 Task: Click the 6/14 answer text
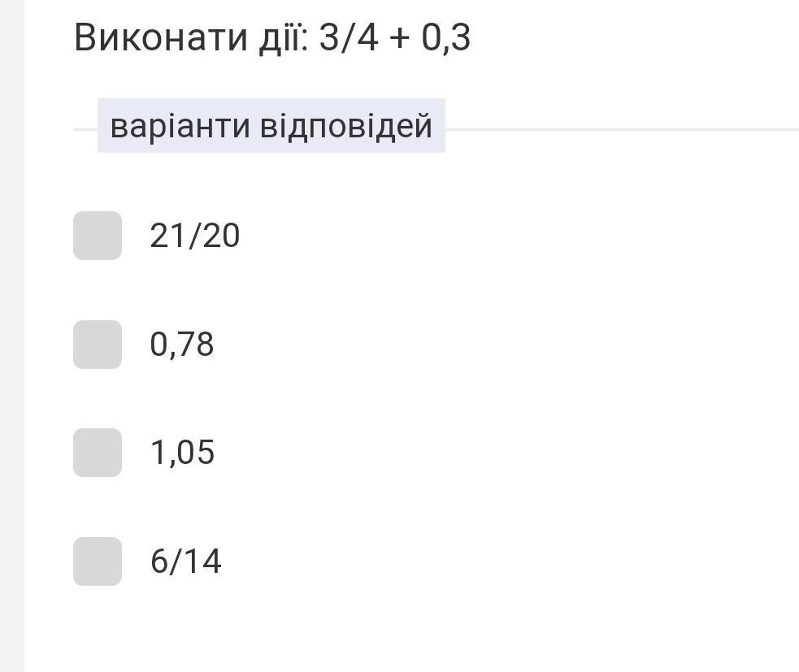[185, 561]
